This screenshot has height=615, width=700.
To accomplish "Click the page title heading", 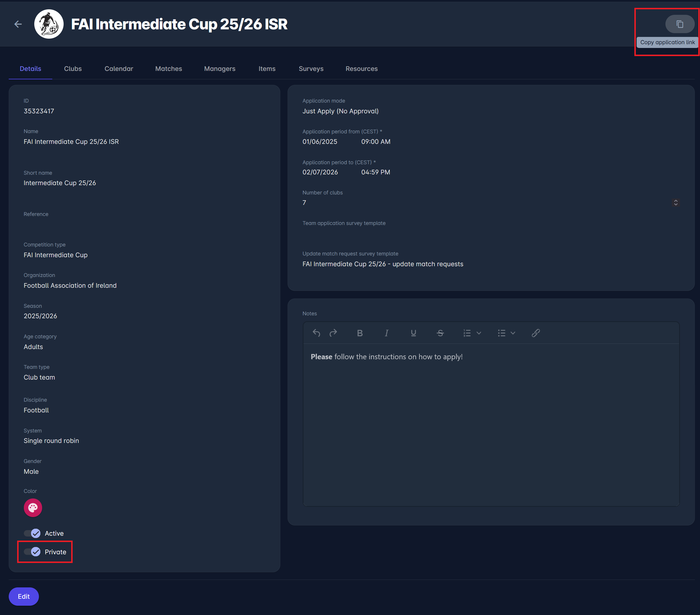I will 179,24.
